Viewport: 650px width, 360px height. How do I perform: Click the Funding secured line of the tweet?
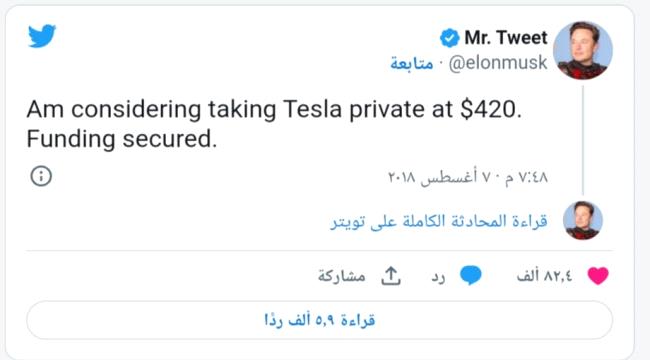tap(122, 139)
